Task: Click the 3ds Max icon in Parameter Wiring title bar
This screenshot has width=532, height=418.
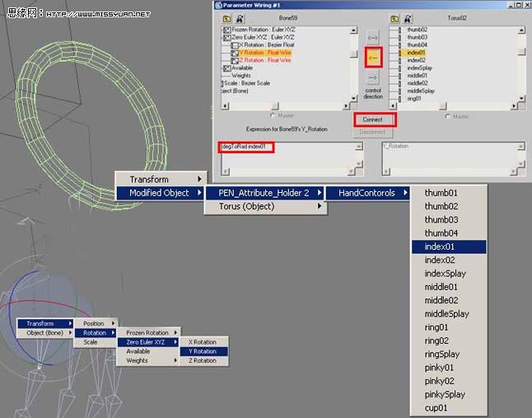Action: (x=218, y=5)
